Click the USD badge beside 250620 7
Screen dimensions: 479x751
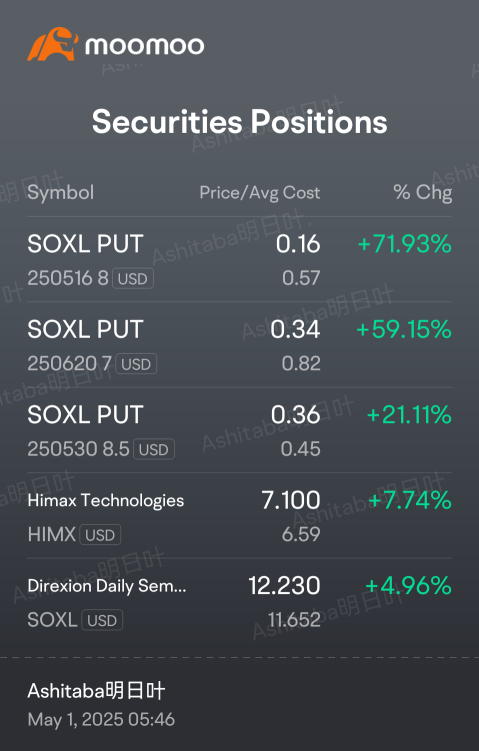coord(136,364)
